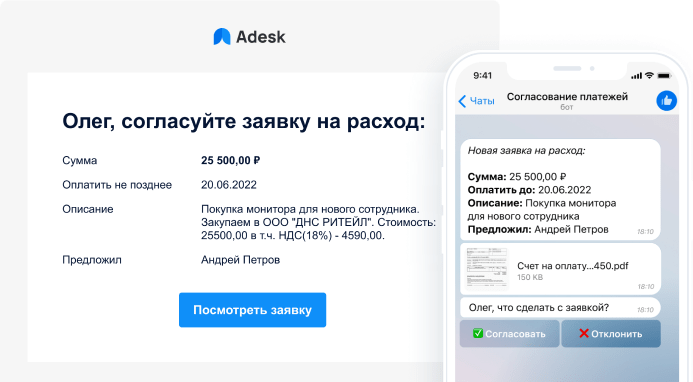
Task: Reject request with Отклонить button
Action: (611, 334)
